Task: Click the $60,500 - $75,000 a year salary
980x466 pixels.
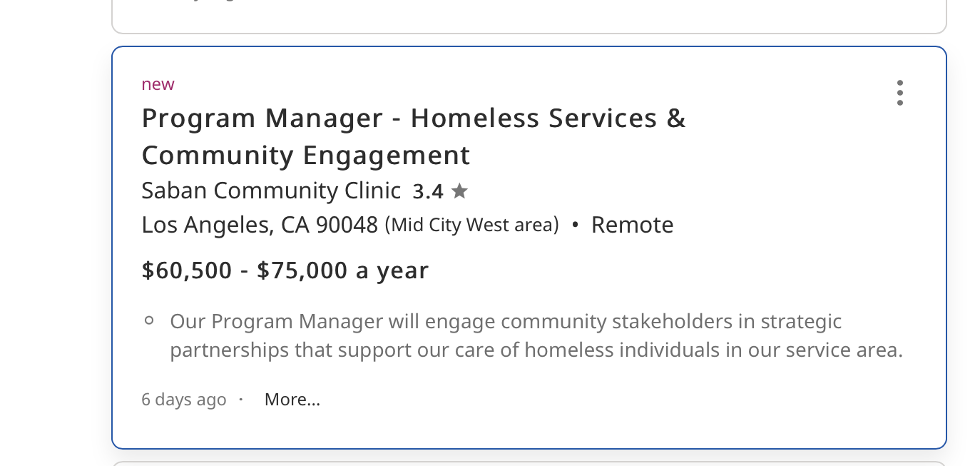Action: (x=285, y=270)
